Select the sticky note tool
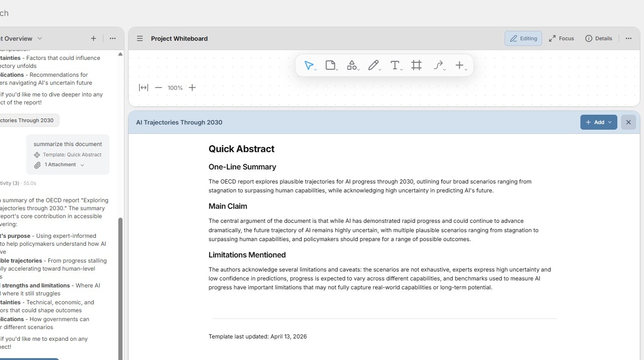Screen dimensions: 644x360 point(330,66)
